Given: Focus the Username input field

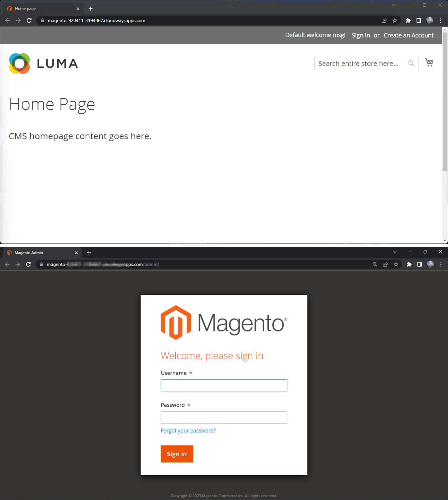Looking at the screenshot, I should [224, 385].
